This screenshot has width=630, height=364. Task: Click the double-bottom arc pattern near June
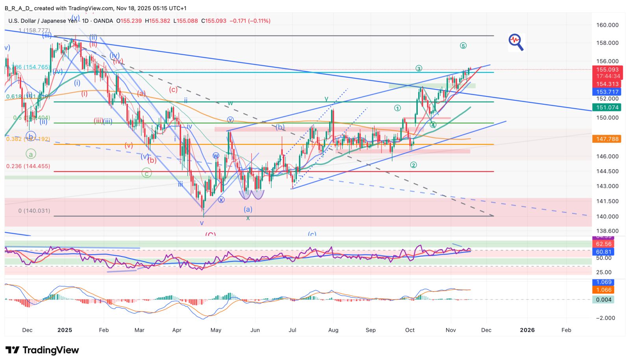[x=252, y=194]
